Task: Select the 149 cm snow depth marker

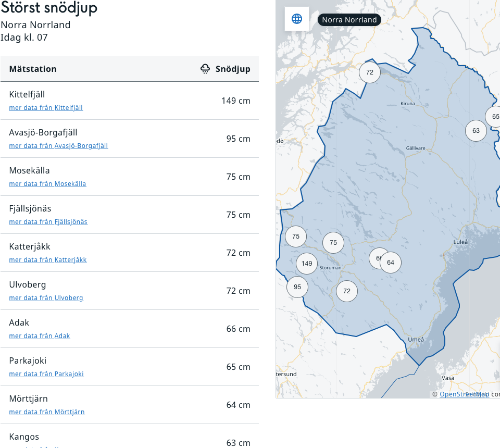Action: click(307, 263)
